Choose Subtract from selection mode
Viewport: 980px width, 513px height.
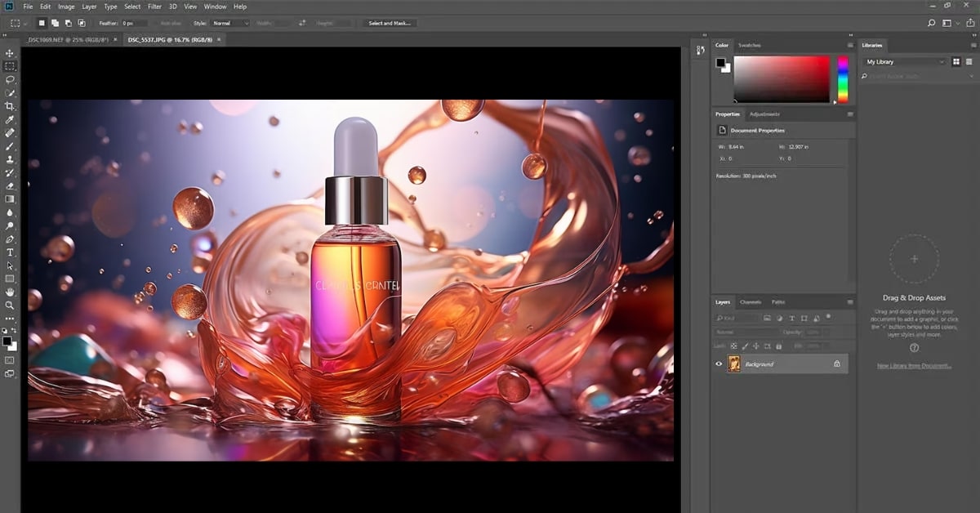pyautogui.click(x=68, y=23)
